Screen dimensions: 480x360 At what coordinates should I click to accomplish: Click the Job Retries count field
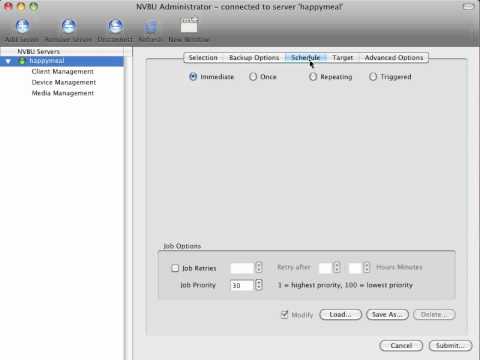242,268
